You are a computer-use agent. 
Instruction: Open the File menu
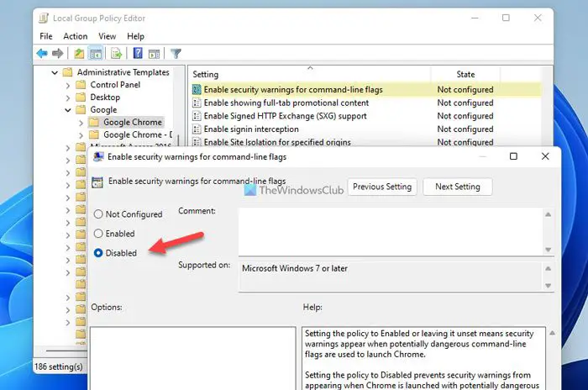pos(46,36)
